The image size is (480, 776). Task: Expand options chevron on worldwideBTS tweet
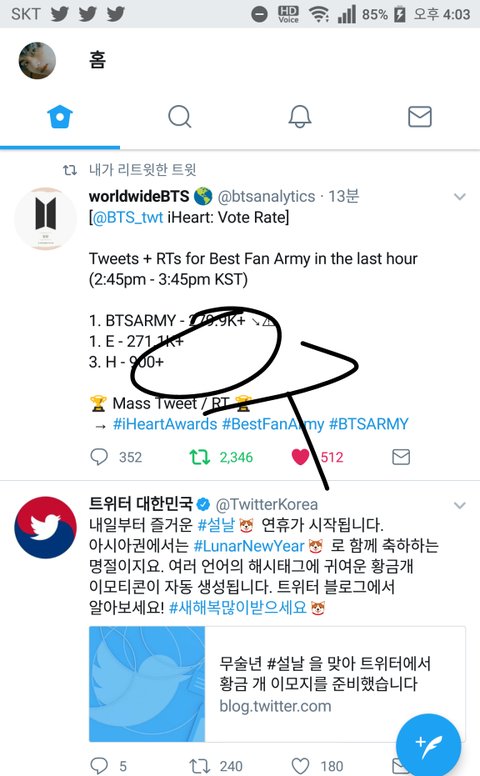[460, 197]
